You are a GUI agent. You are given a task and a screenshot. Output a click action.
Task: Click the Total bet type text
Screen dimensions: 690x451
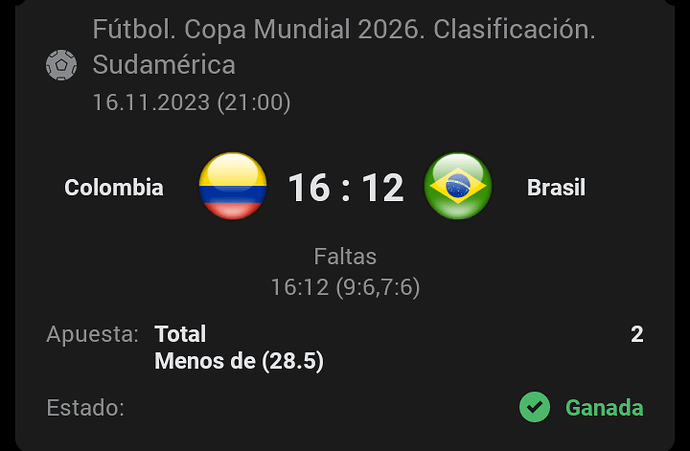(x=180, y=334)
